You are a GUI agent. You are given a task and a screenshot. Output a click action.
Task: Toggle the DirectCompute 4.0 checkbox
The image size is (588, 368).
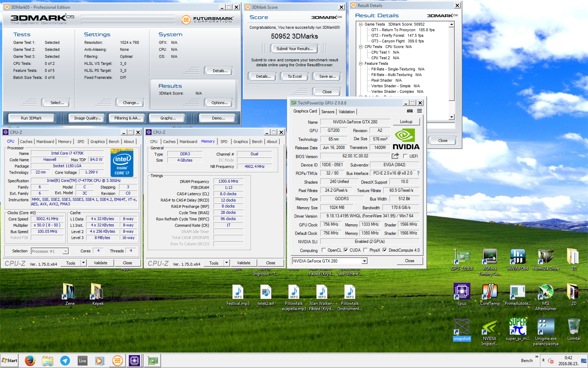tap(385, 250)
